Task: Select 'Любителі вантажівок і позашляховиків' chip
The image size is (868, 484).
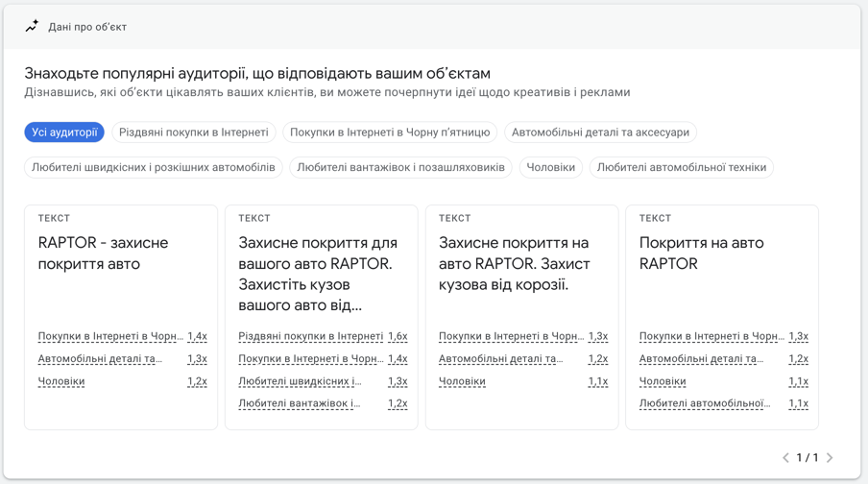Action: (x=400, y=167)
